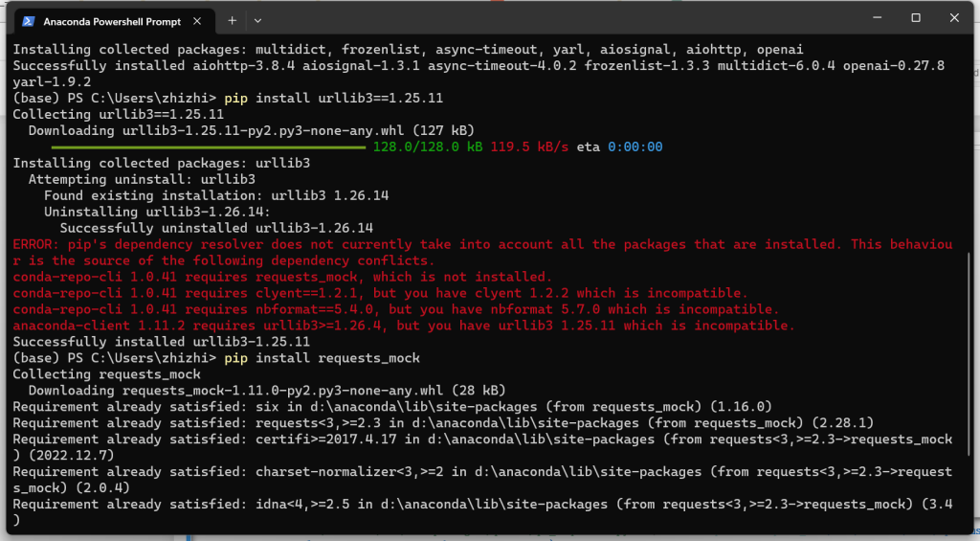Click the 'Collecting requests_mock' output line
Screen dimensions: 980x541
107,374
